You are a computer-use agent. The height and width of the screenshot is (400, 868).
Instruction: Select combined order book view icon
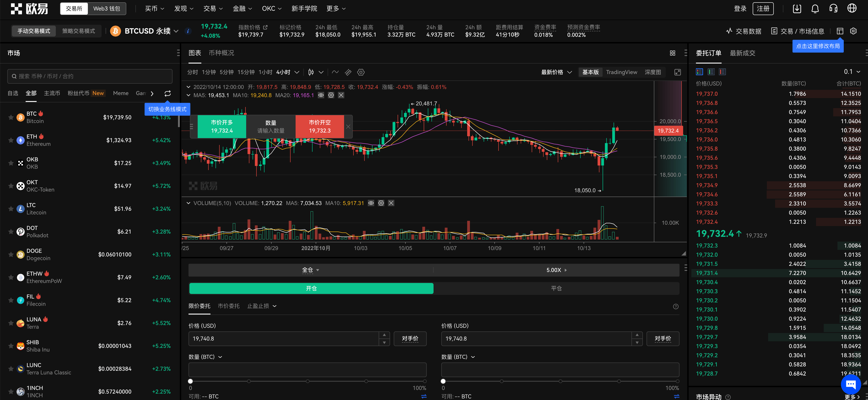point(700,72)
